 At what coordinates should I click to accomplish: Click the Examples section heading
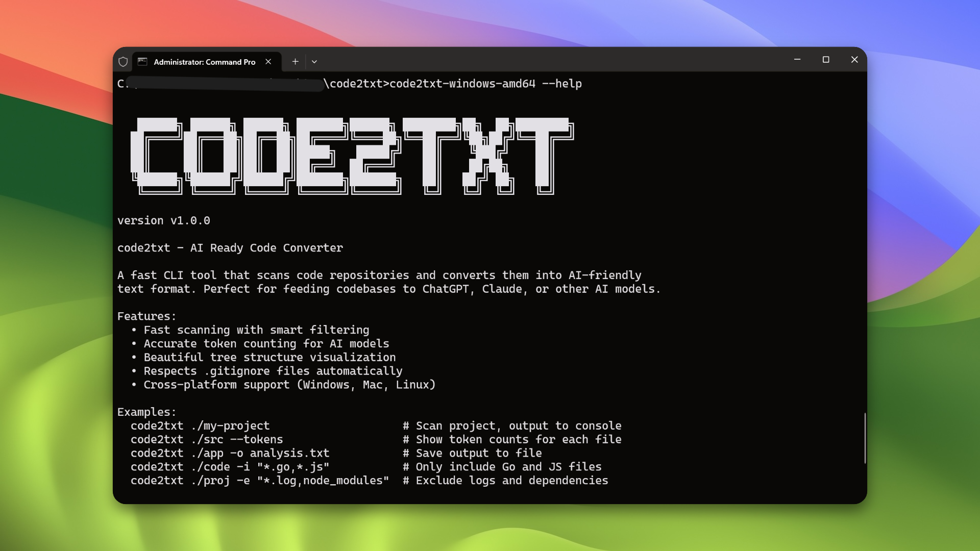click(x=146, y=412)
